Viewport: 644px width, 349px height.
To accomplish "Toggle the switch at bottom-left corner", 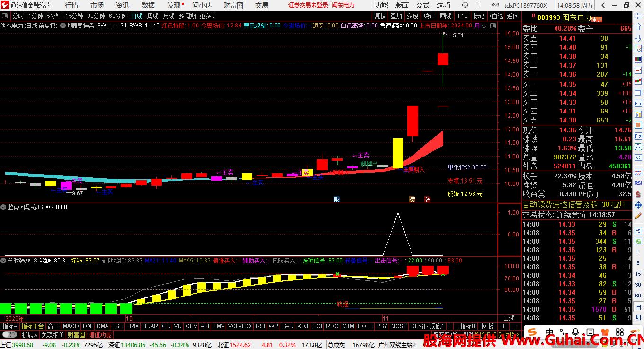I will coord(9,335).
